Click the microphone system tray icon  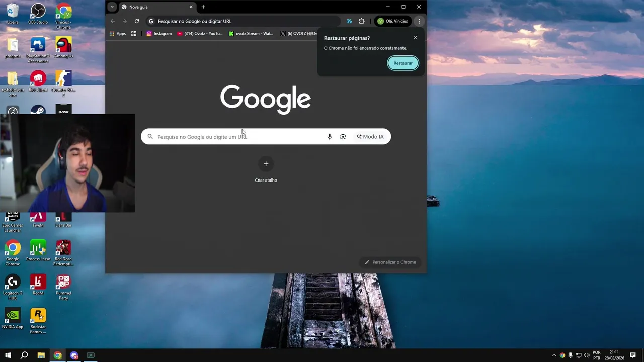(571, 355)
